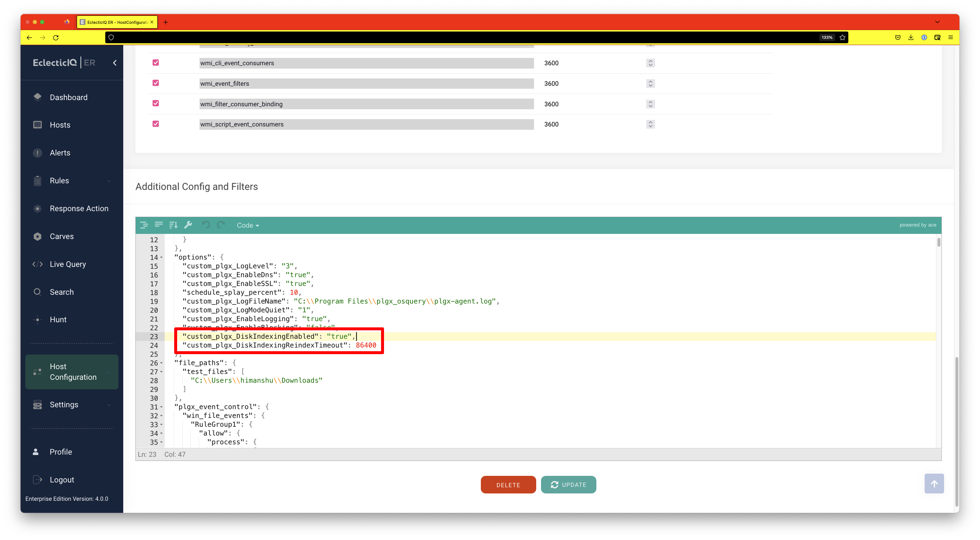
Task: Click the repair JSON wrench icon
Action: [x=188, y=225]
